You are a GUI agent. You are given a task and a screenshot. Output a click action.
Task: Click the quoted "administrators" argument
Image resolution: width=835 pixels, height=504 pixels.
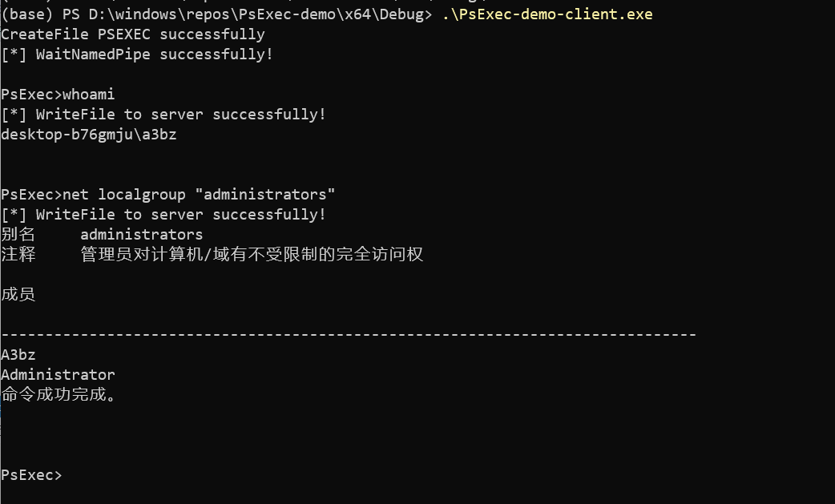(265, 195)
